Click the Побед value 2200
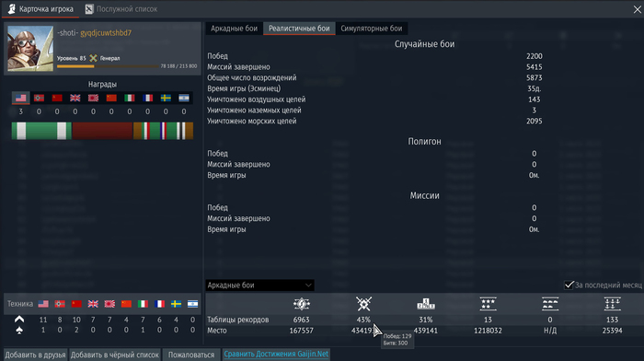The height and width of the screenshot is (361, 644). pos(535,56)
